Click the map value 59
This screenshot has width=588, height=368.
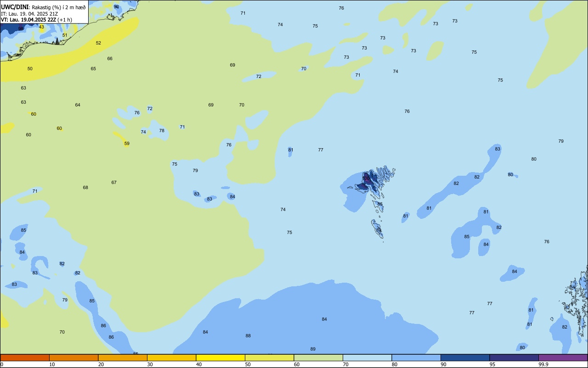(127, 144)
